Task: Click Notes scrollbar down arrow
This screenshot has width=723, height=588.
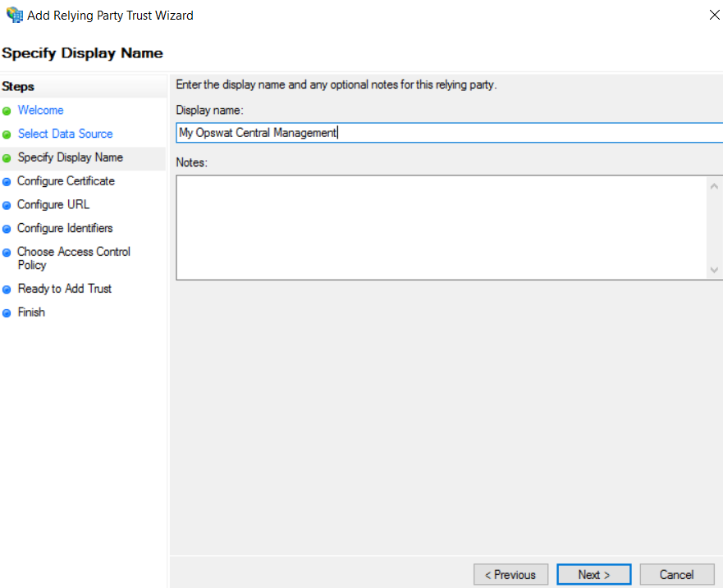Action: click(714, 270)
